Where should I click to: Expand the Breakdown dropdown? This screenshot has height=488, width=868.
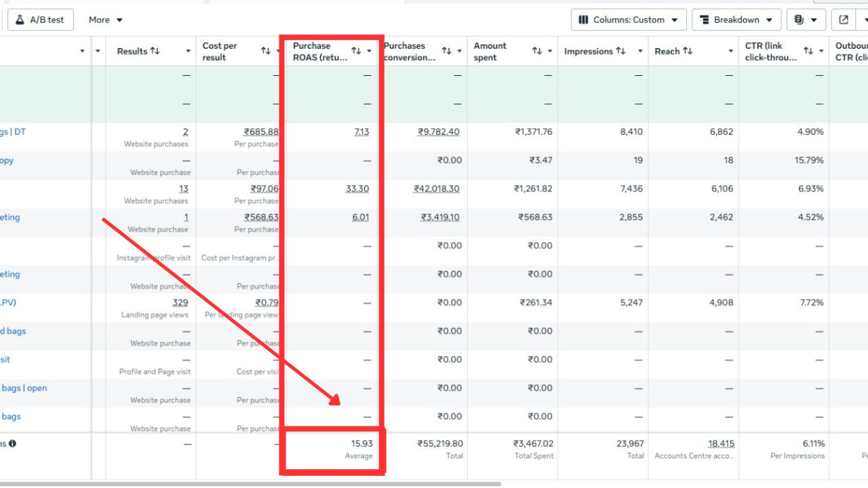pos(736,20)
